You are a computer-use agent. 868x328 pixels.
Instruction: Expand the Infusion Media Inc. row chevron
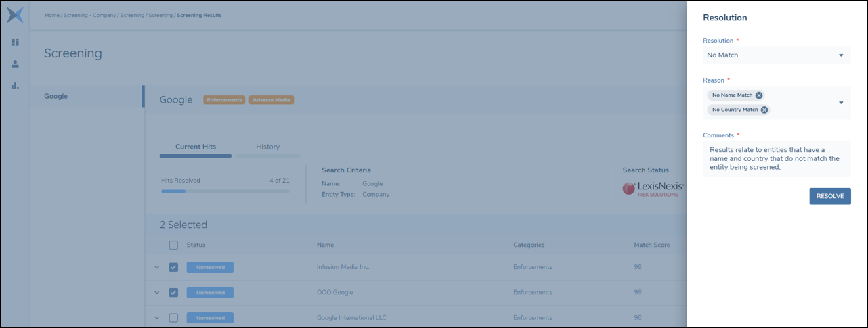157,267
